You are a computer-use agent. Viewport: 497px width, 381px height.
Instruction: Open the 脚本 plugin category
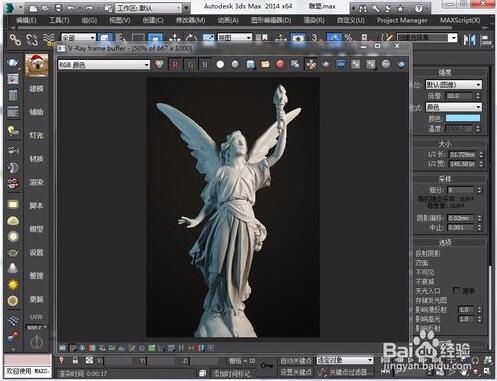(36, 205)
